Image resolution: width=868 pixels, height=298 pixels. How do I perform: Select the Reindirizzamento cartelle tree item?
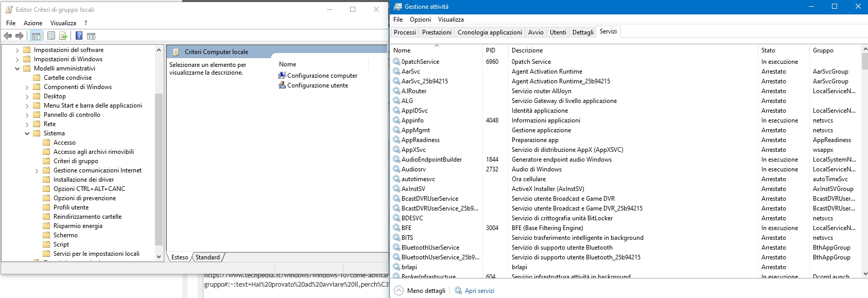(88, 217)
